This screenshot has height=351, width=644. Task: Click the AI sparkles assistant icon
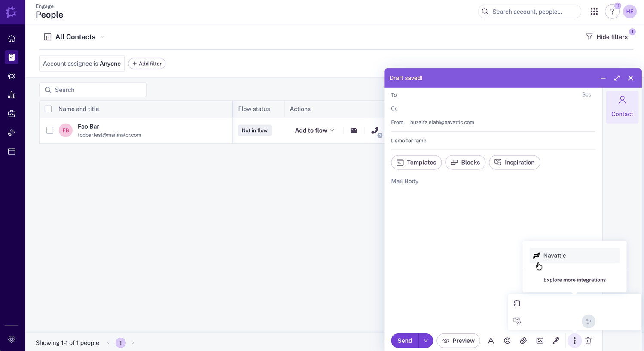(x=588, y=321)
